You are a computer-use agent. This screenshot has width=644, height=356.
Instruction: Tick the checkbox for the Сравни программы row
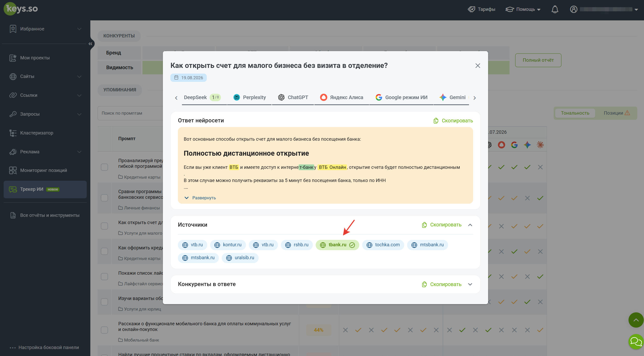104,198
